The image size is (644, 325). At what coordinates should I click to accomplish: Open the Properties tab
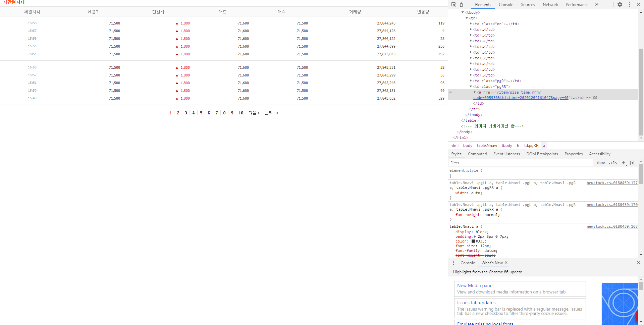(x=574, y=154)
